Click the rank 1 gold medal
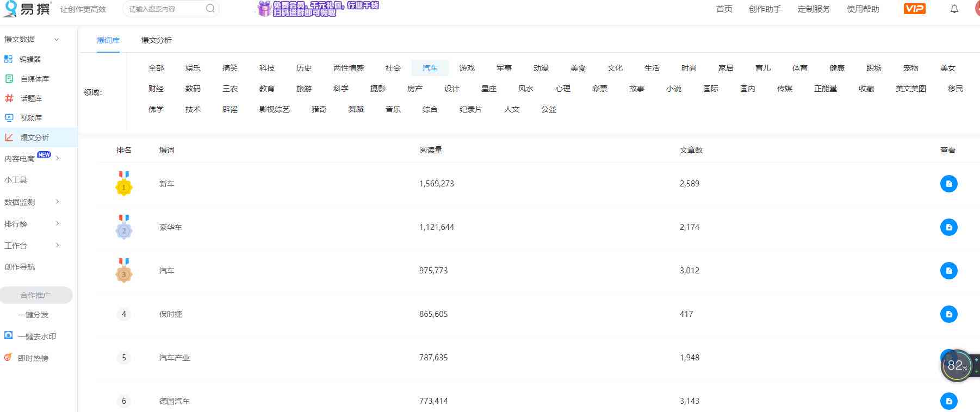The width and height of the screenshot is (980, 412). click(x=124, y=183)
